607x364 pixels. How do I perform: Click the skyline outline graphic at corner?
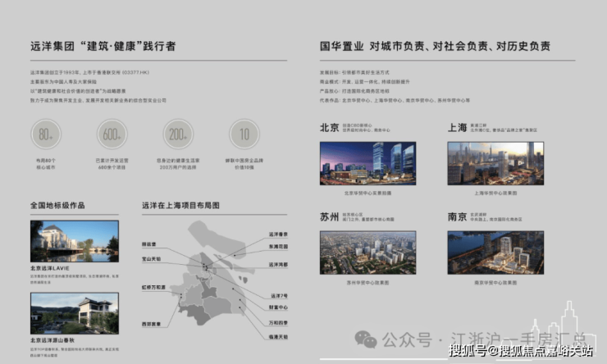point(562,329)
